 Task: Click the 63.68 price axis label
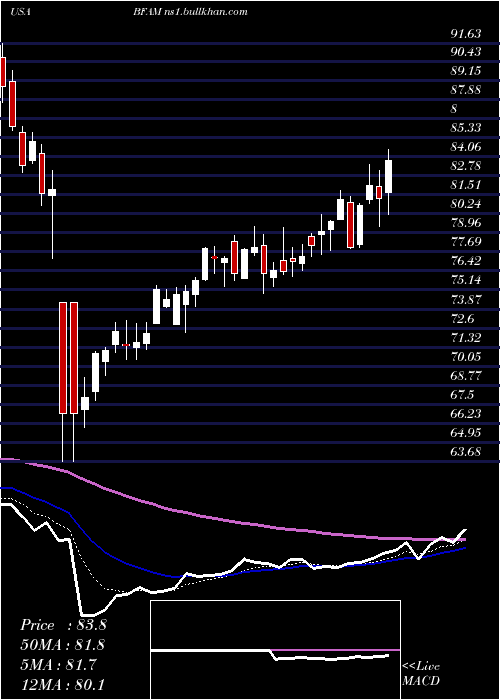coord(466,451)
